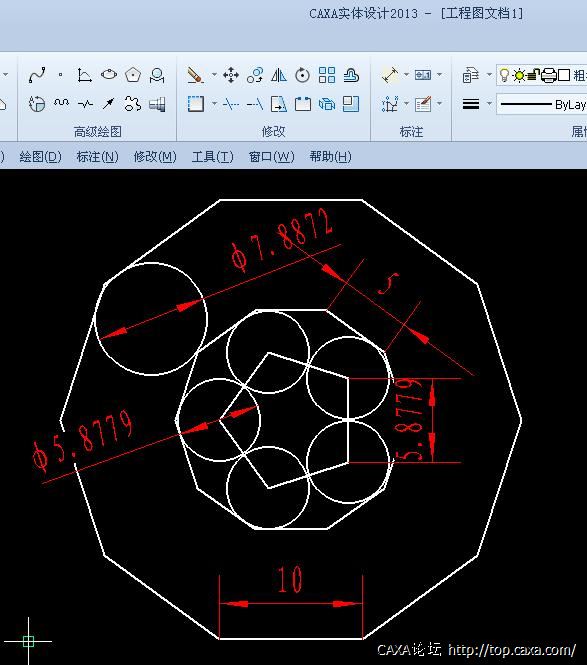Click the Extend to line tool
Image resolution: width=587 pixels, height=665 pixels.
click(255, 103)
